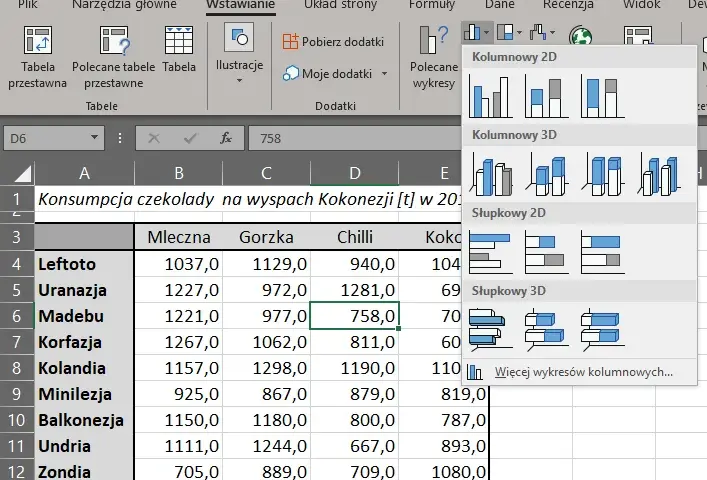Choose 2D stacked bar chart
Image resolution: width=707 pixels, height=480 pixels.
point(546,252)
